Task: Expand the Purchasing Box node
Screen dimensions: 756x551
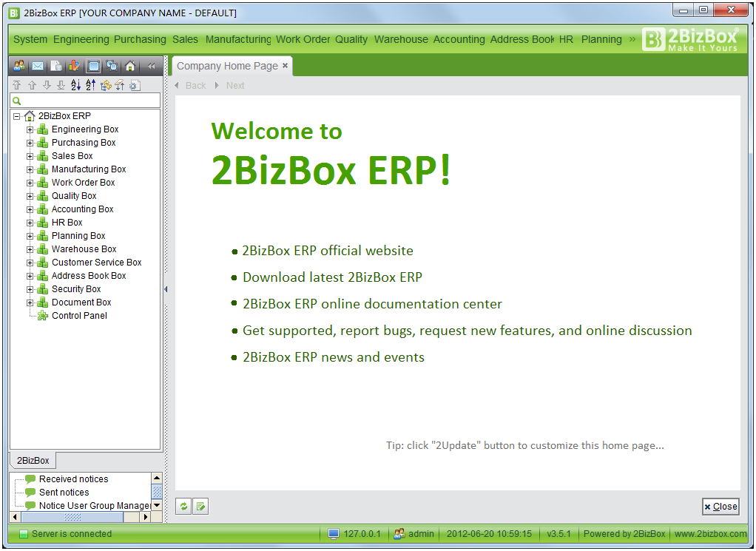Action: click(x=30, y=143)
